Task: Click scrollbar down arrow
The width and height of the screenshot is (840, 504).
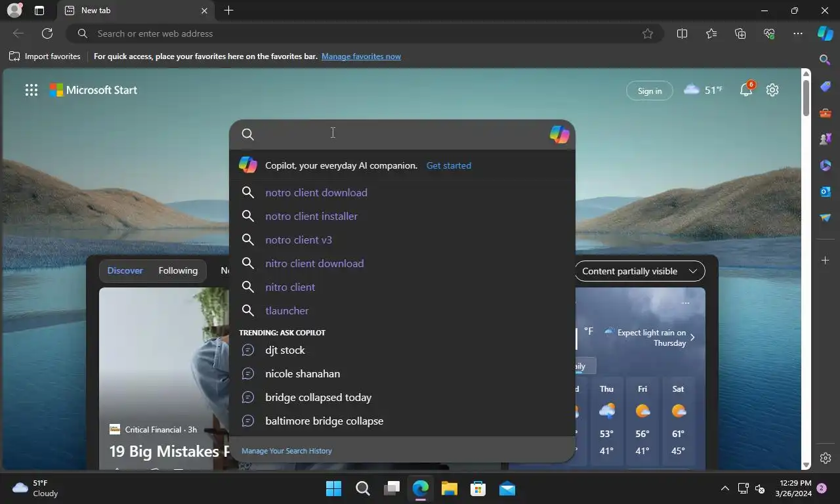Action: pos(807,465)
